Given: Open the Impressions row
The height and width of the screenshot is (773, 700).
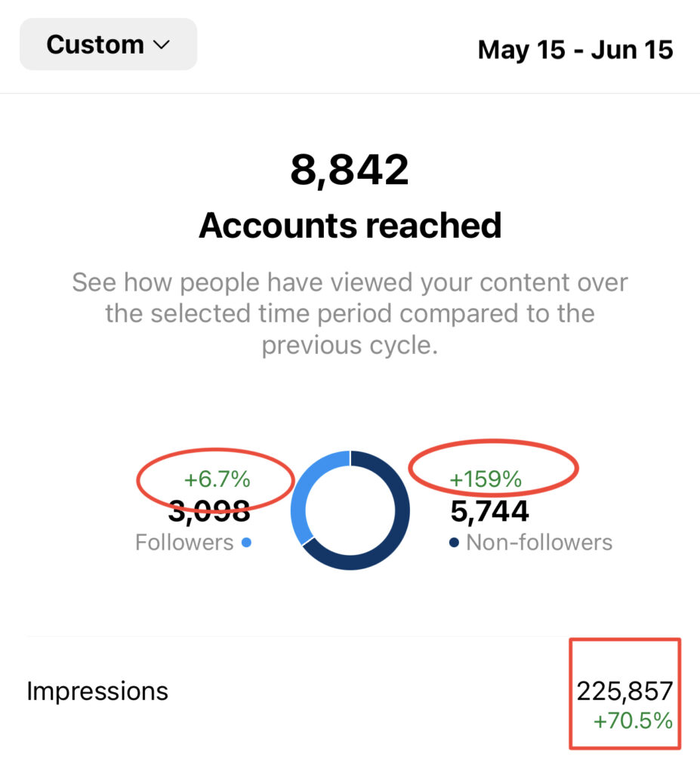Looking at the screenshot, I should point(350,691).
